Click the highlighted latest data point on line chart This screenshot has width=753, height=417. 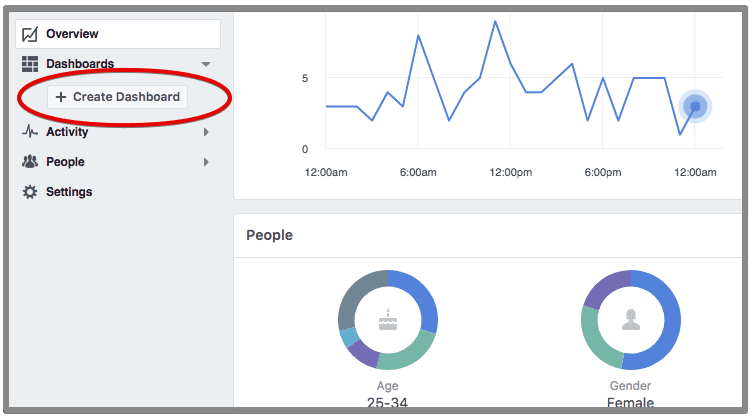click(695, 106)
